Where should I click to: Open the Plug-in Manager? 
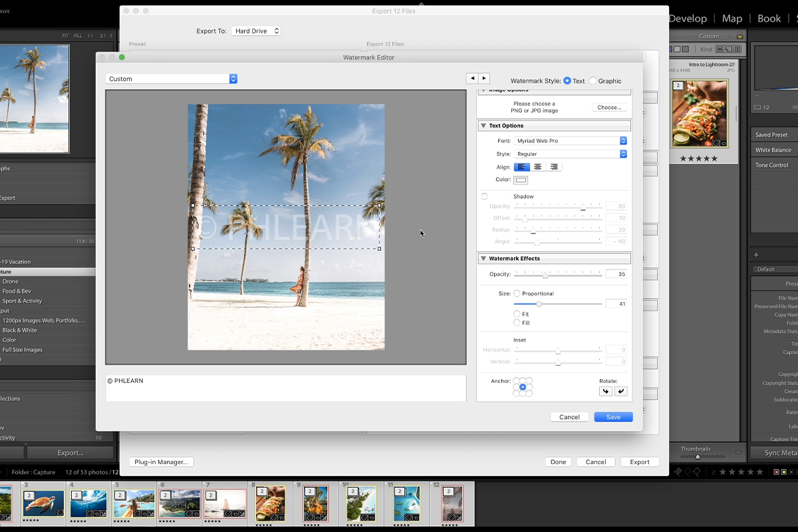pos(161,462)
